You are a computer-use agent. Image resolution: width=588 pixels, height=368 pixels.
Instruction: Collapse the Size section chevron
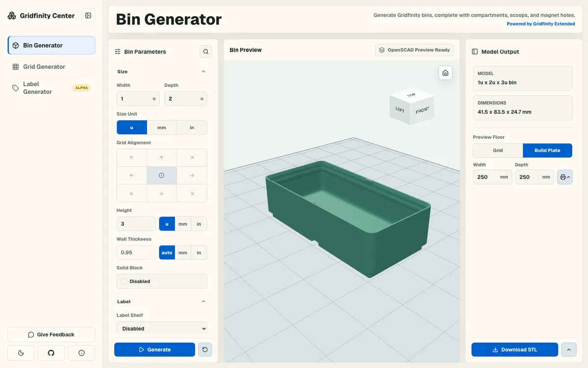204,72
